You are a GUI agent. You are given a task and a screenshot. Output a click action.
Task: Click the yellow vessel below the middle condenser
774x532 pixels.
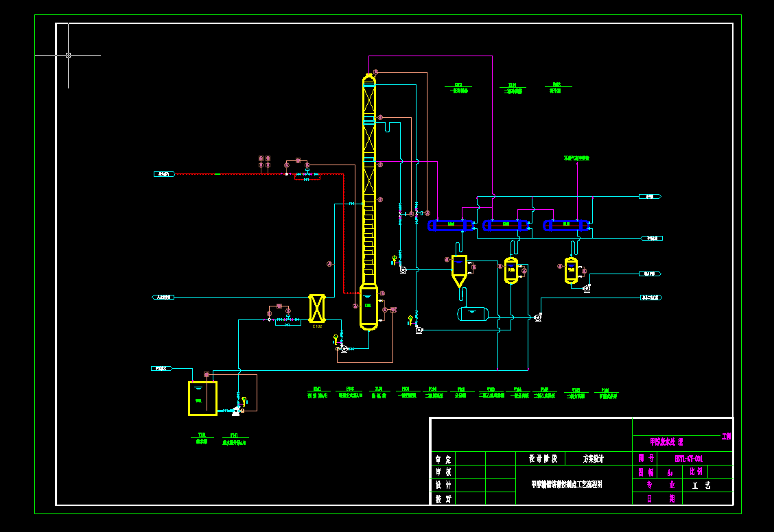[x=511, y=271]
